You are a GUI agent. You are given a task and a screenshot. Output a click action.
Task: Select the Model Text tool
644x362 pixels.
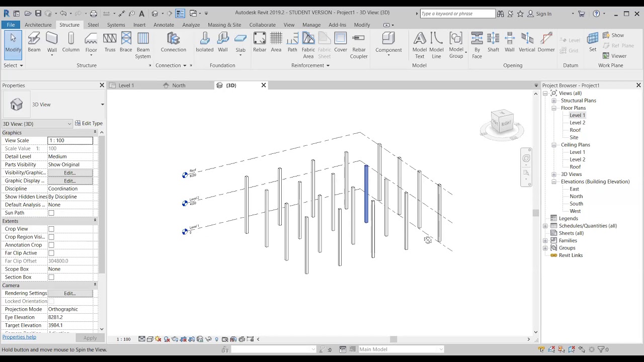(x=420, y=45)
